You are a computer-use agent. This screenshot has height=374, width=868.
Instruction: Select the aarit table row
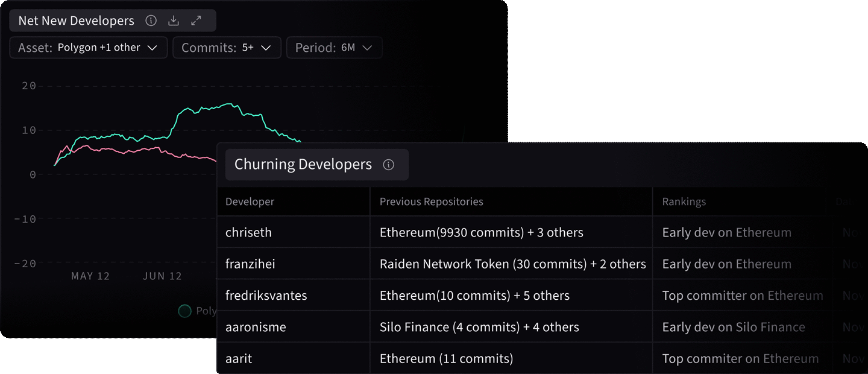239,358
